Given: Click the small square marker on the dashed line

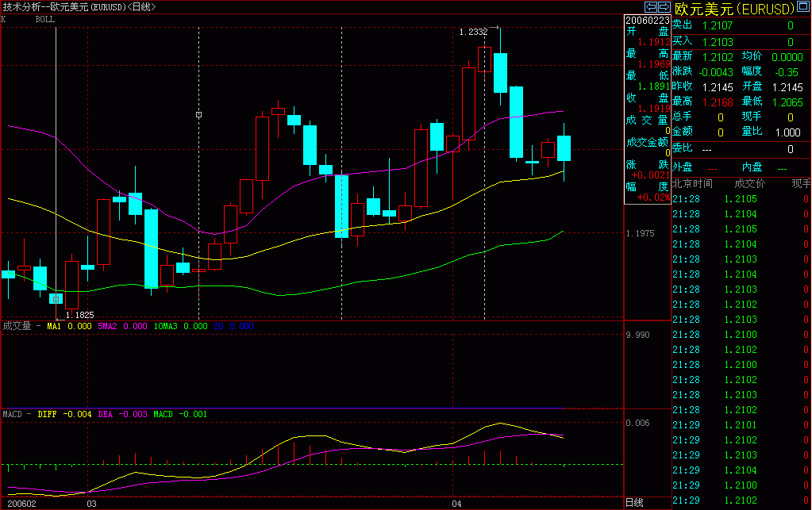Looking at the screenshot, I should [x=198, y=115].
